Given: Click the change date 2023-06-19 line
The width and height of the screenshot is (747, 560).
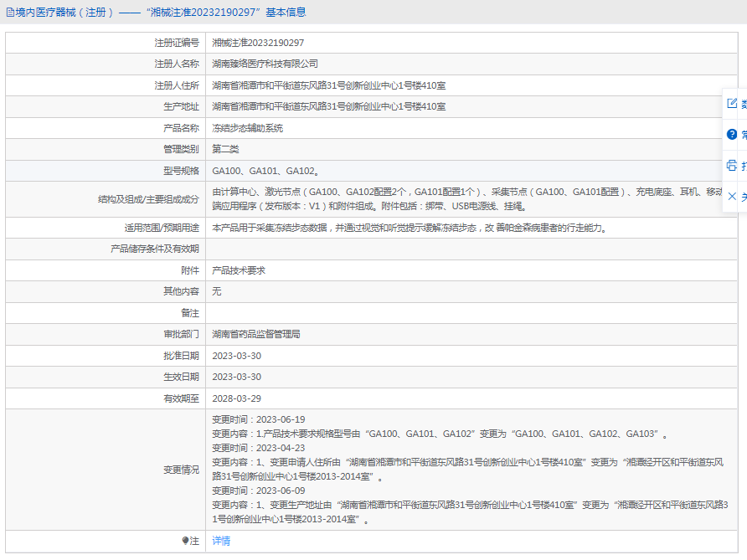Looking at the screenshot, I should pyautogui.click(x=259, y=419).
